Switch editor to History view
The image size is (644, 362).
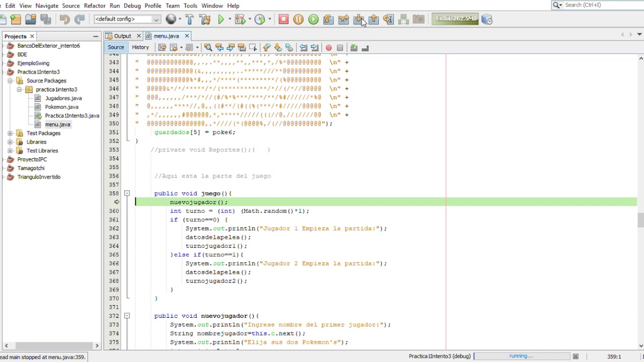pos(140,47)
